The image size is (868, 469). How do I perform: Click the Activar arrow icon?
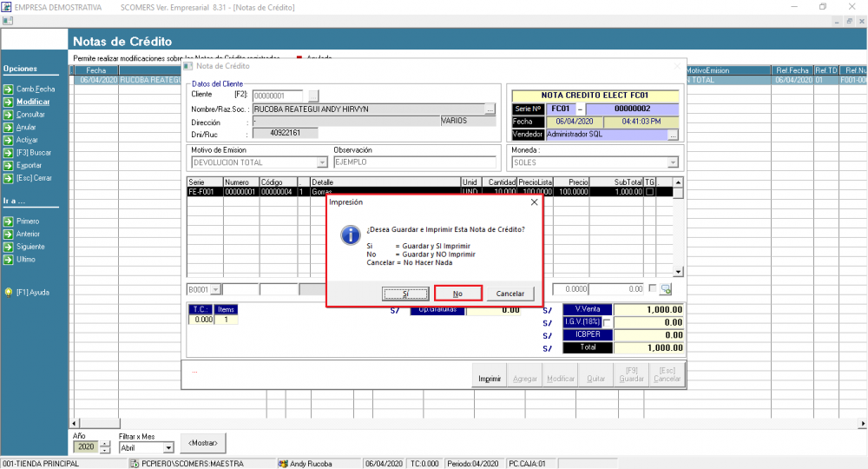(9, 140)
